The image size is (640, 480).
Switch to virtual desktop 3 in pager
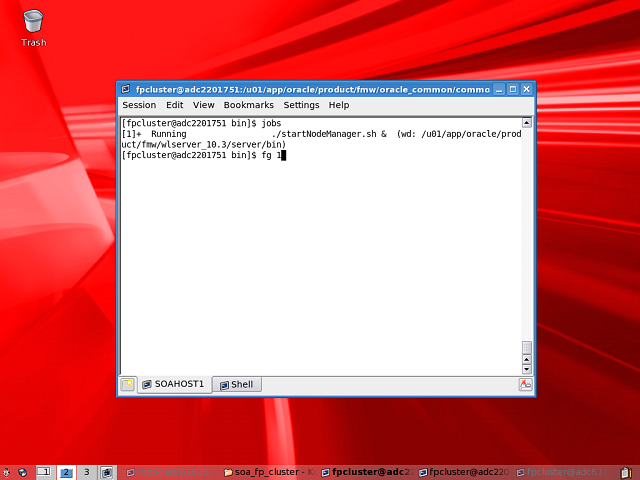[x=87, y=472]
